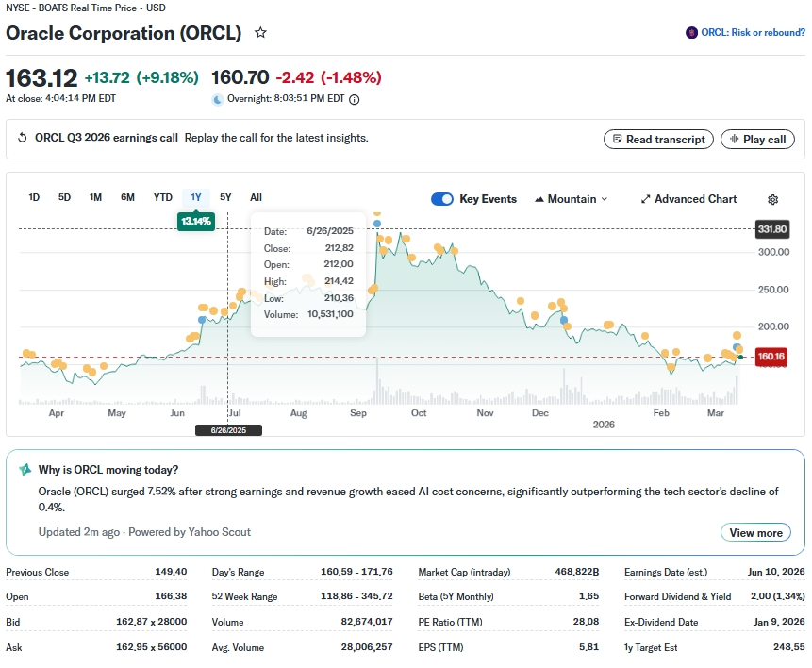
Task: Switch chart to the 1M range
Action: [95, 197]
